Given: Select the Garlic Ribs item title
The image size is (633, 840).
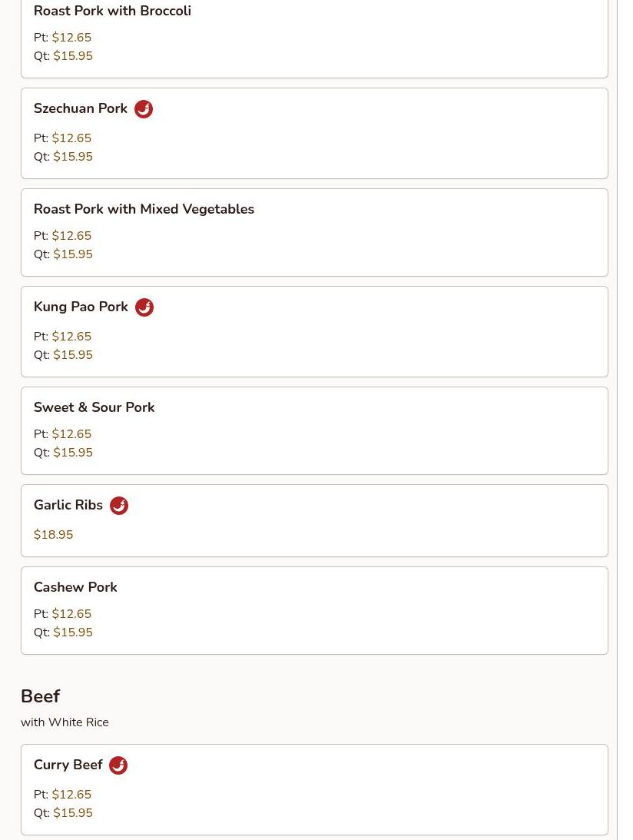Looking at the screenshot, I should pyautogui.click(x=68, y=506).
